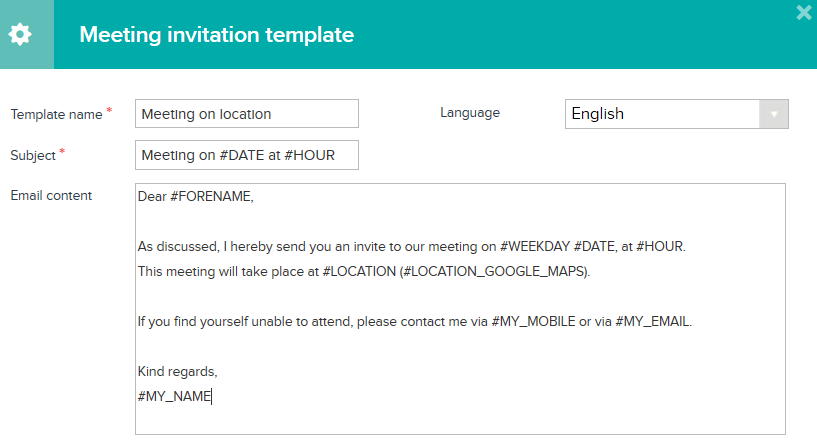Click the gear settings icon in header
This screenshot has width=817, height=444.
(x=20, y=35)
